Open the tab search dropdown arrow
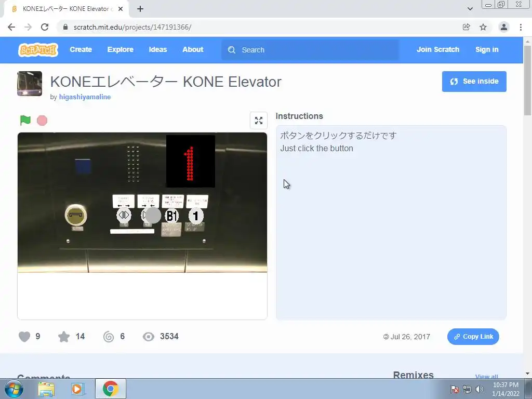The height and width of the screenshot is (399, 532). (x=470, y=9)
